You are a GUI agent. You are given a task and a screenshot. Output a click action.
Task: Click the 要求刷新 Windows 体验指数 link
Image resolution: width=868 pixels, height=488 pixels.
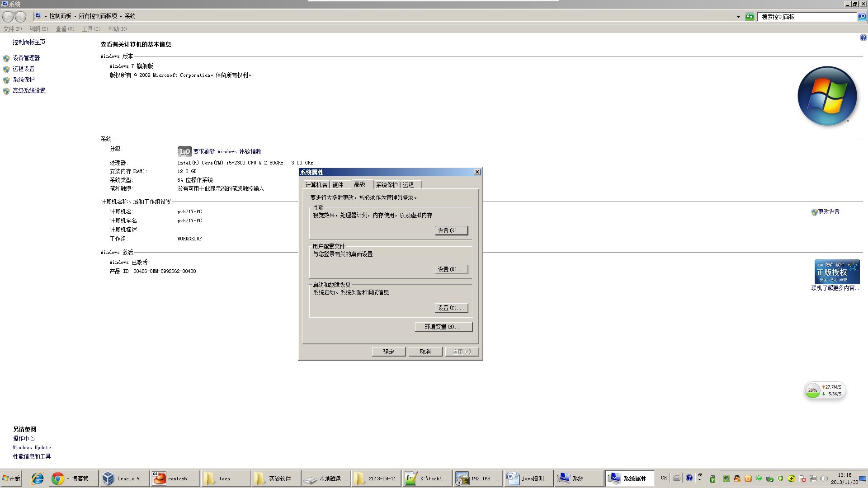click(227, 151)
